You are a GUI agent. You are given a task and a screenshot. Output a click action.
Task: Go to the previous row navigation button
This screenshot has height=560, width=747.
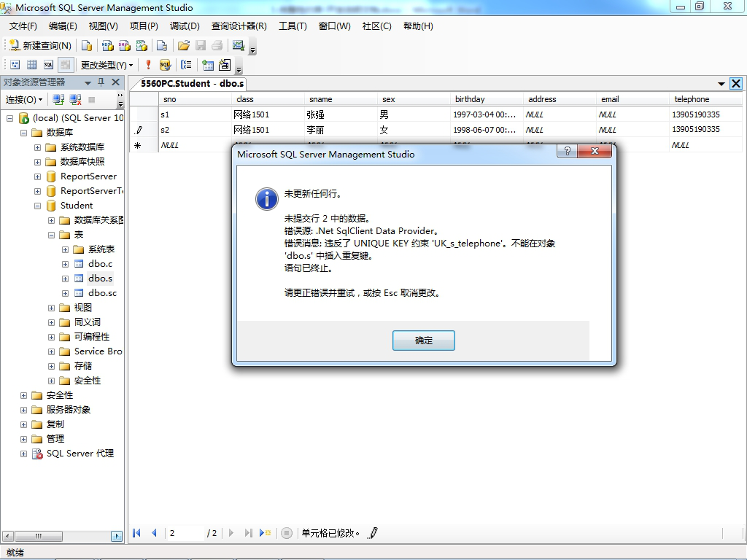pos(155,533)
